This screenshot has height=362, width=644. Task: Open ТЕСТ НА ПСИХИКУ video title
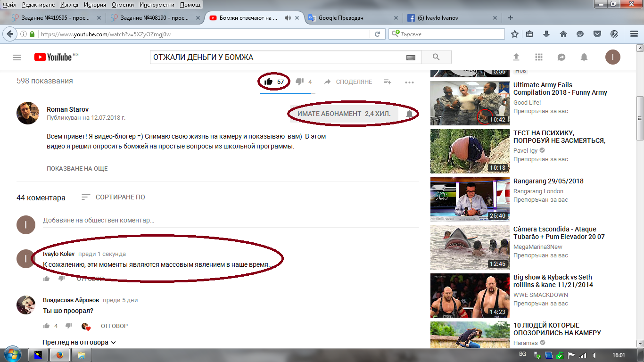(559, 137)
